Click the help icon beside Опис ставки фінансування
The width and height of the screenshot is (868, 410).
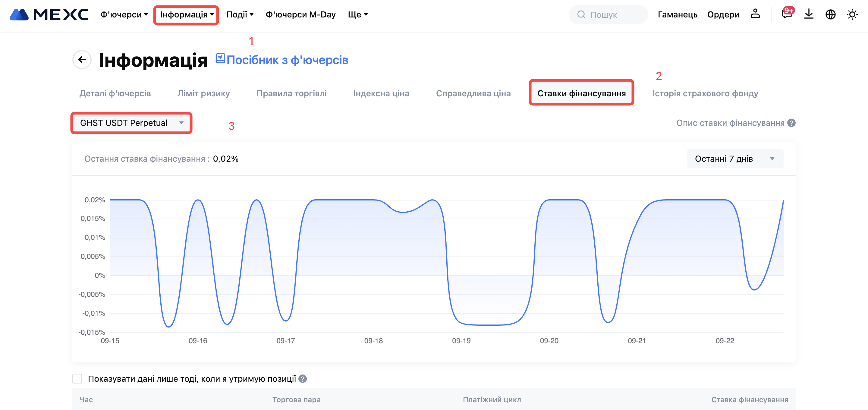click(x=791, y=123)
